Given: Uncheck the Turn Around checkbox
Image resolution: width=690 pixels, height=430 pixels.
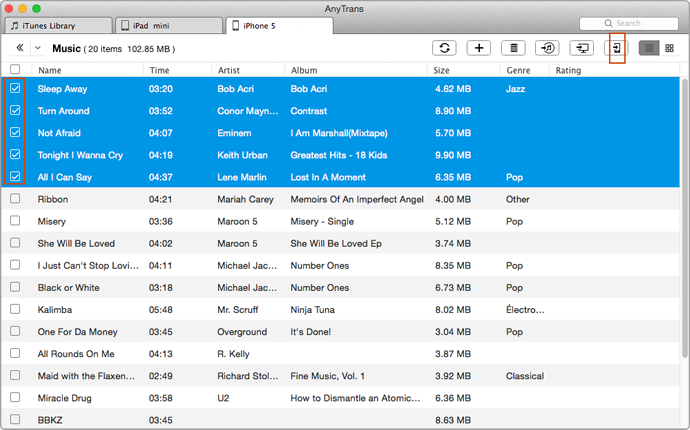Looking at the screenshot, I should click(x=15, y=110).
